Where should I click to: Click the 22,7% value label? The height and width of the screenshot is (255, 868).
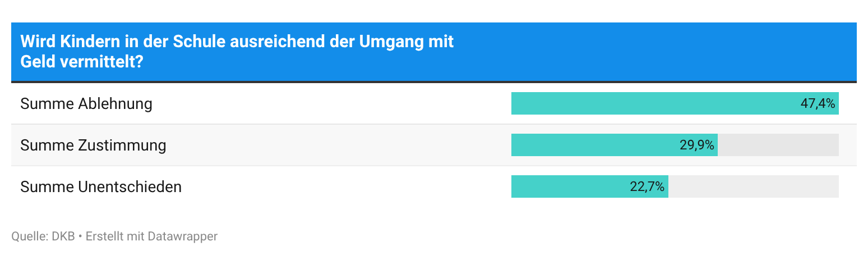(x=647, y=187)
